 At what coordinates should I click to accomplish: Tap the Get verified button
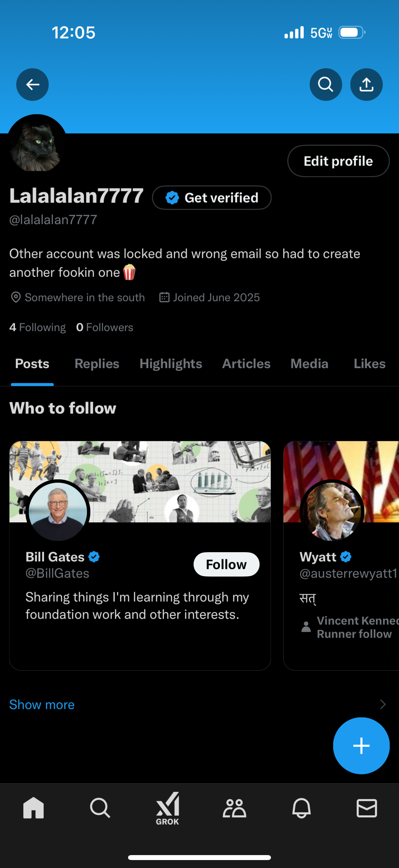tap(212, 198)
